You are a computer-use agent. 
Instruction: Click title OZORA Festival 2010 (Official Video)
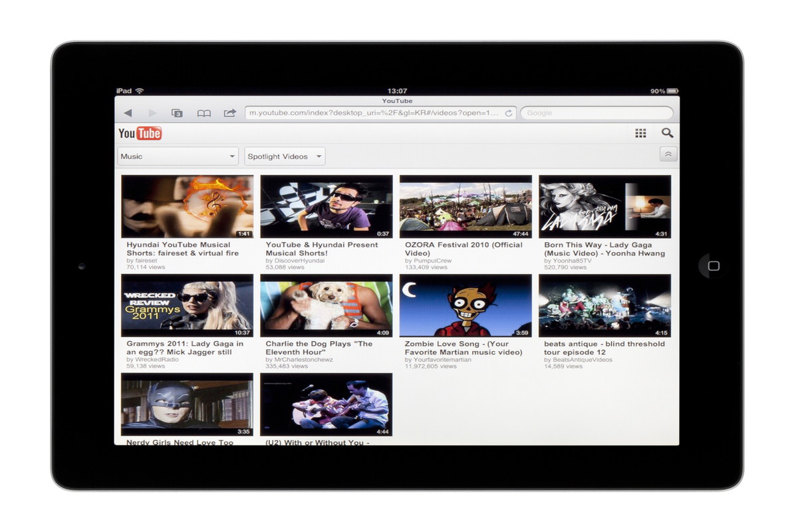(464, 249)
